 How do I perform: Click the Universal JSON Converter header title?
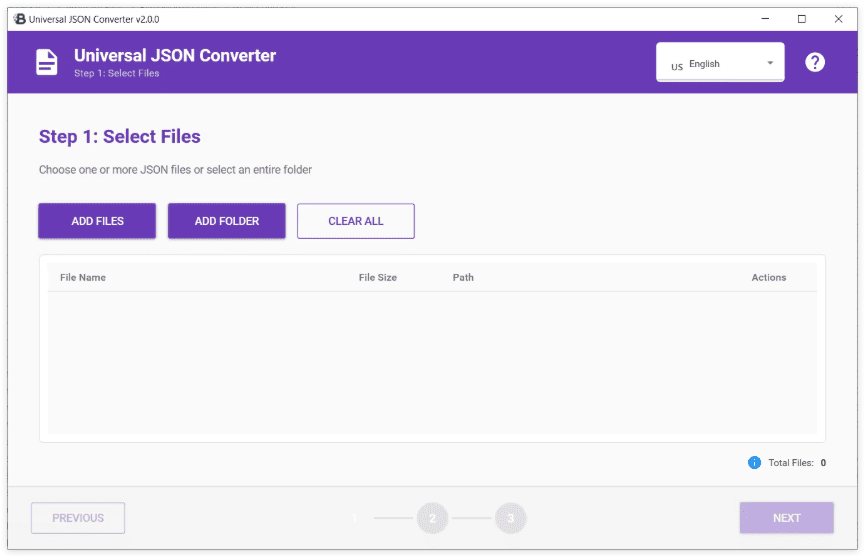[x=175, y=56]
